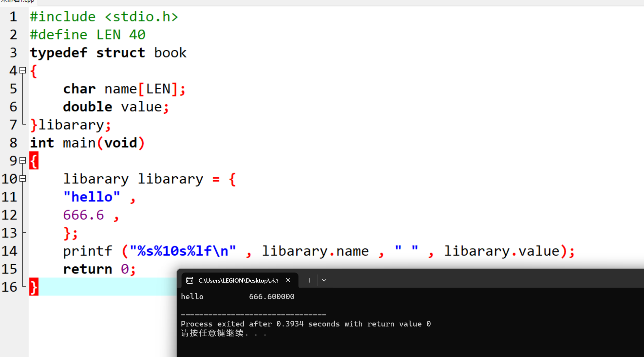This screenshot has width=644, height=357.
Task: Open a new terminal tab with plus
Action: click(x=309, y=280)
